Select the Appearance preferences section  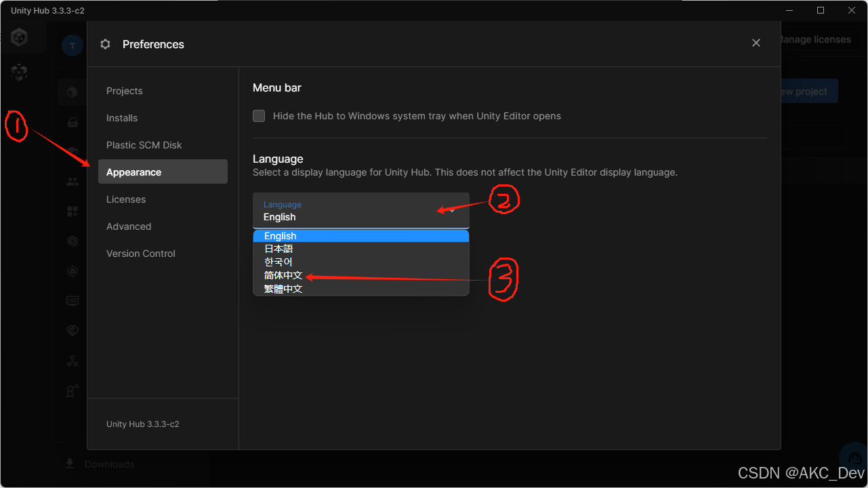tap(163, 172)
